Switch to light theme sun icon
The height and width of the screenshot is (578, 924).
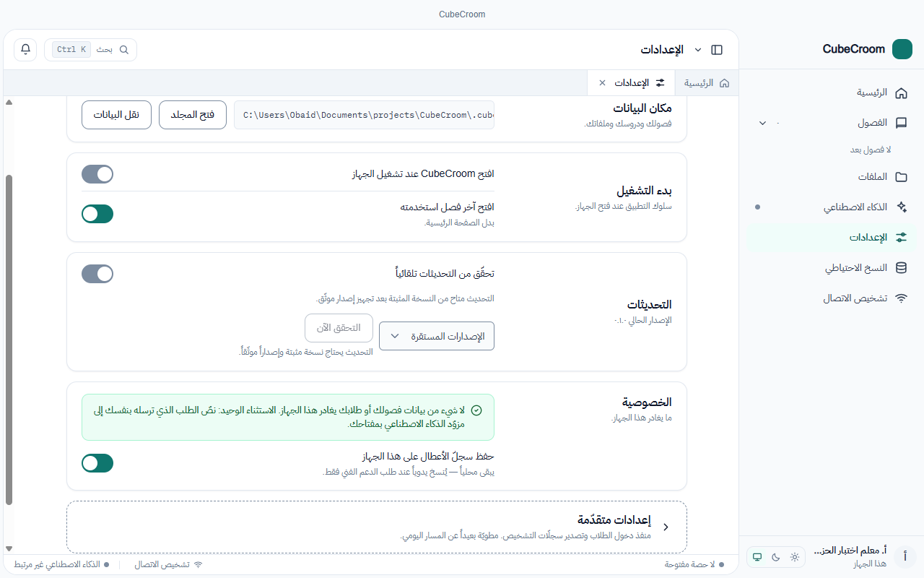click(795, 557)
